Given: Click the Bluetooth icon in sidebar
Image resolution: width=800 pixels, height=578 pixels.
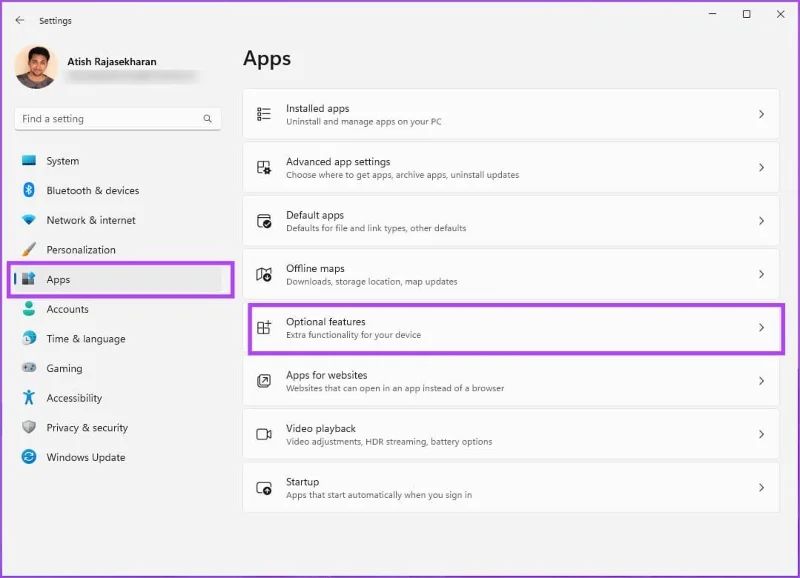Looking at the screenshot, I should pos(29,190).
